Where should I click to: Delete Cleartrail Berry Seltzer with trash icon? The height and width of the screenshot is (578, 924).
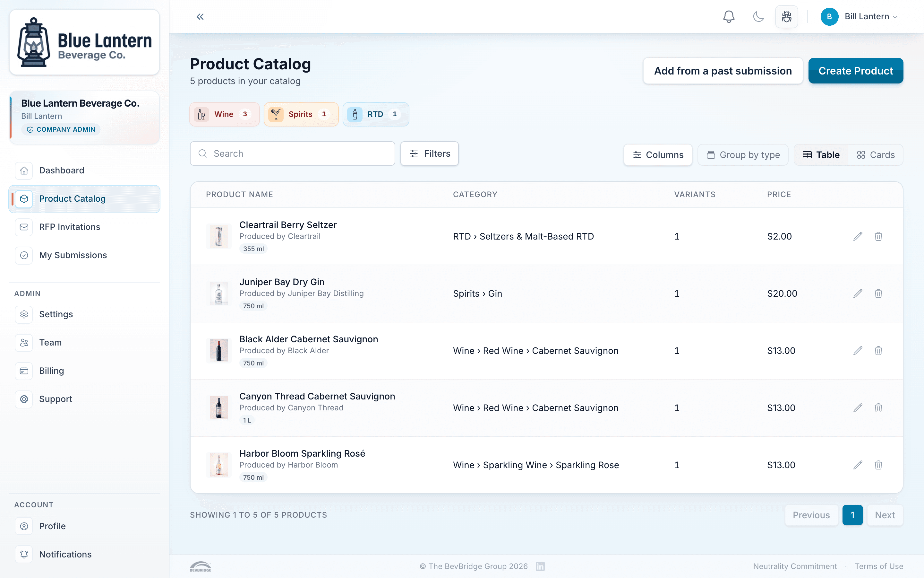pyautogui.click(x=878, y=237)
